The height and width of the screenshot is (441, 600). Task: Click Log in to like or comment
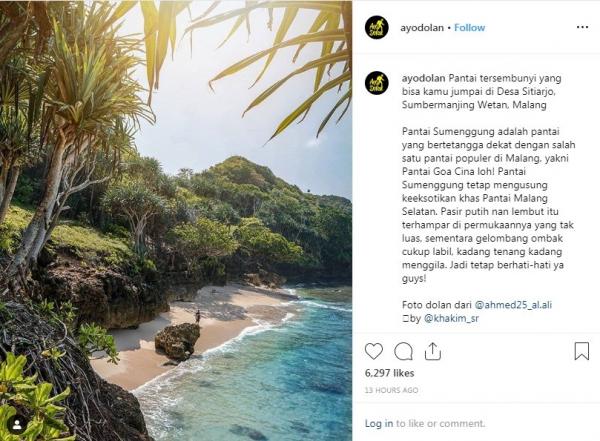coord(379,423)
